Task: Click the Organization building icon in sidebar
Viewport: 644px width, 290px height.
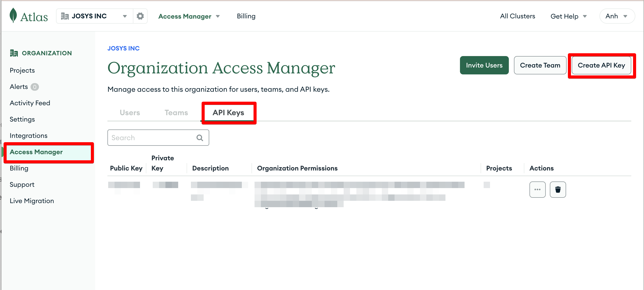Action: point(14,53)
